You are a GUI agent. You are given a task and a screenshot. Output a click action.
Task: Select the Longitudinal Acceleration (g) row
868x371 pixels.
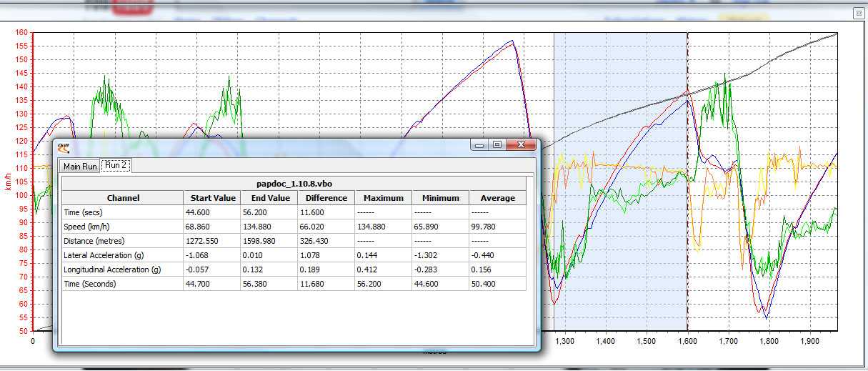tap(294, 269)
